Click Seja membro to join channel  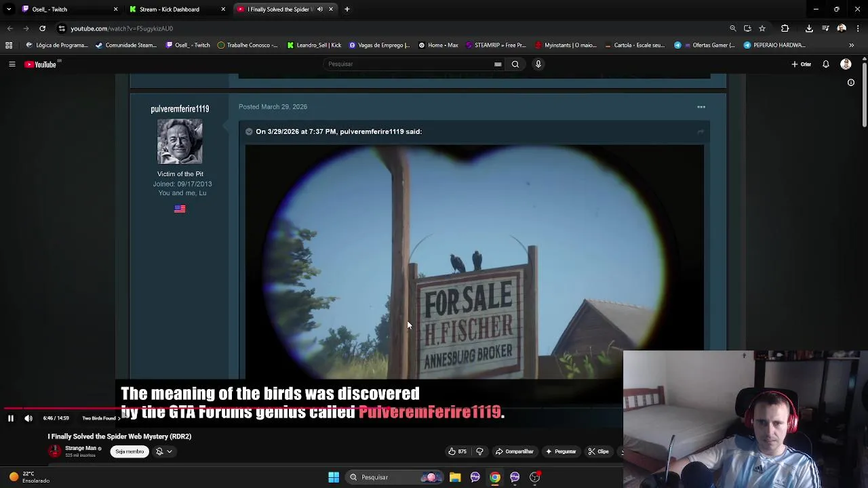[130, 451]
